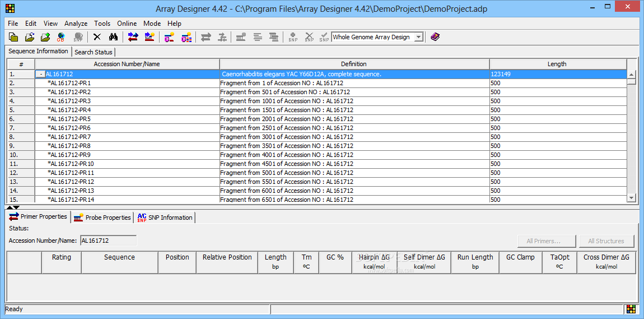Click the pane splitter collapse arrows

tap(13, 207)
